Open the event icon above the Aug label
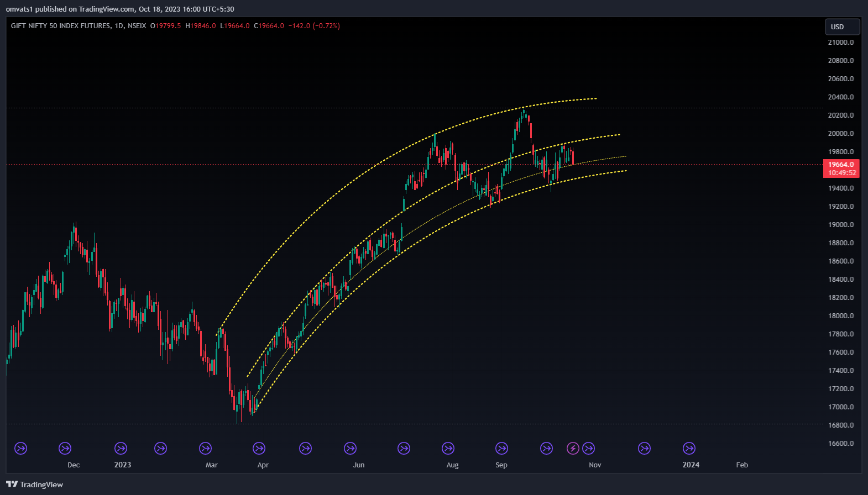The width and height of the screenshot is (868, 495). pyautogui.click(x=448, y=449)
